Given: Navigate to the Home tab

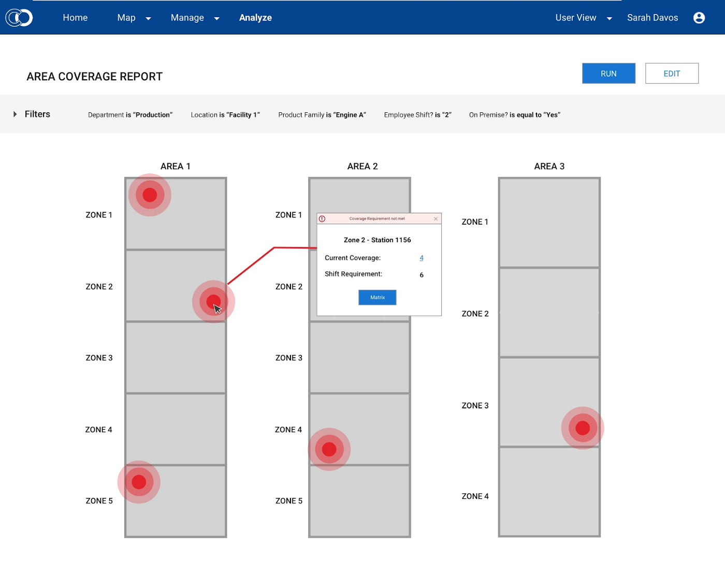Looking at the screenshot, I should click(x=75, y=17).
